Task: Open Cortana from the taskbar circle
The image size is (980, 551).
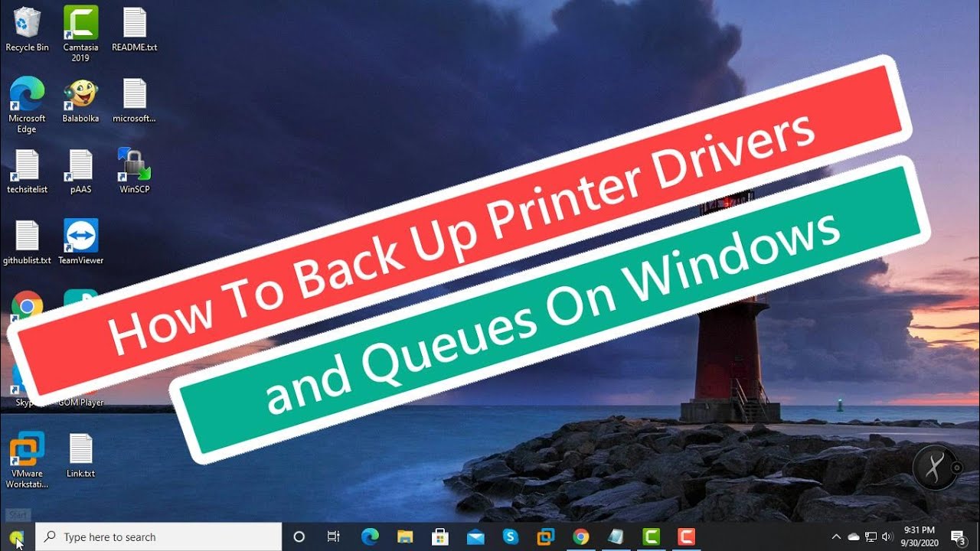Action: (299, 537)
